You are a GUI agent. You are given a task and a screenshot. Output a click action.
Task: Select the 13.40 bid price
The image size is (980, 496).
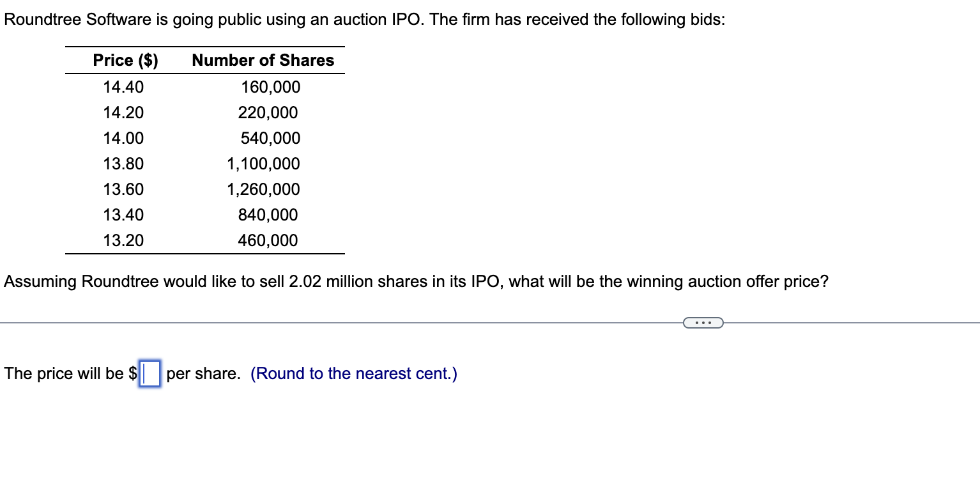click(124, 215)
